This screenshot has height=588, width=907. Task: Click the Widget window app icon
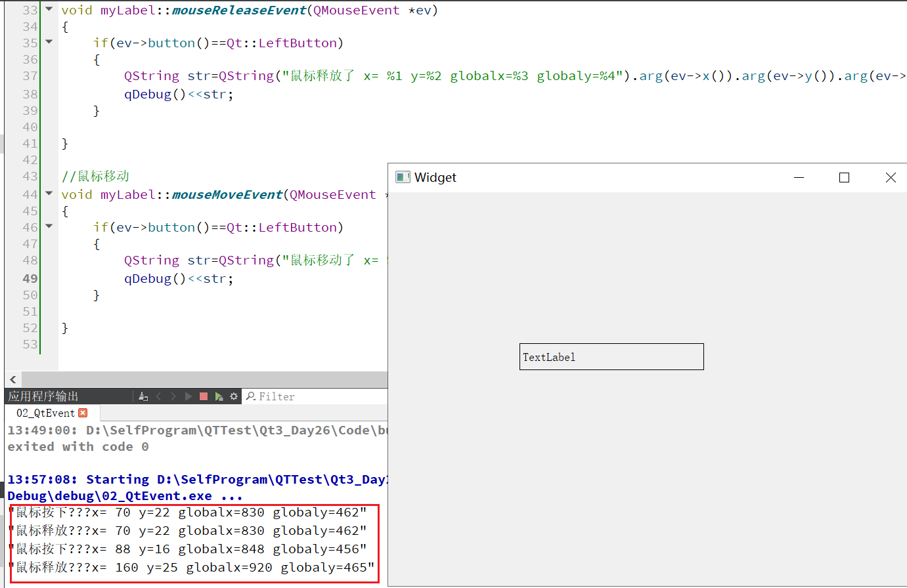[x=403, y=177]
